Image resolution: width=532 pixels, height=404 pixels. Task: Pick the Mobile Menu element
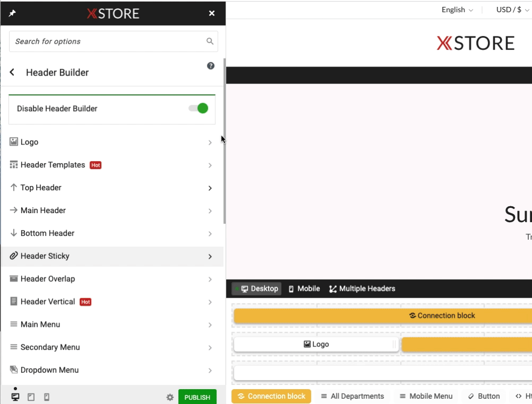(426, 396)
